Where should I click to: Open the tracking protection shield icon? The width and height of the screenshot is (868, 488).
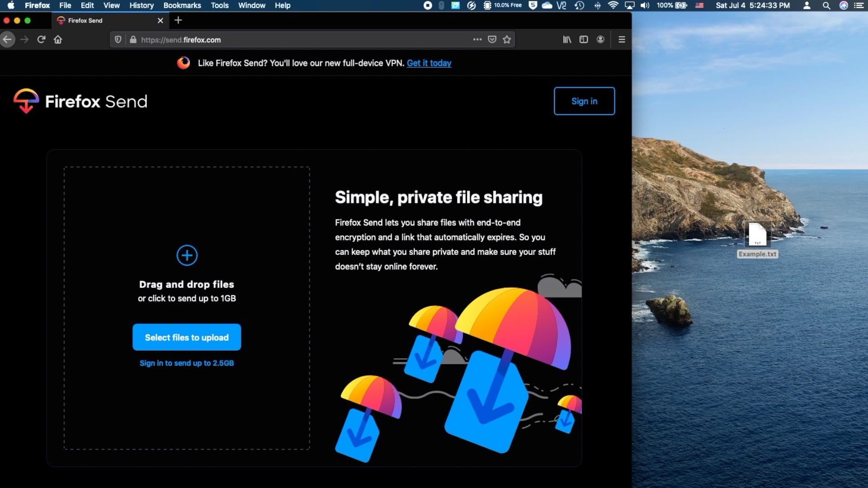(118, 40)
